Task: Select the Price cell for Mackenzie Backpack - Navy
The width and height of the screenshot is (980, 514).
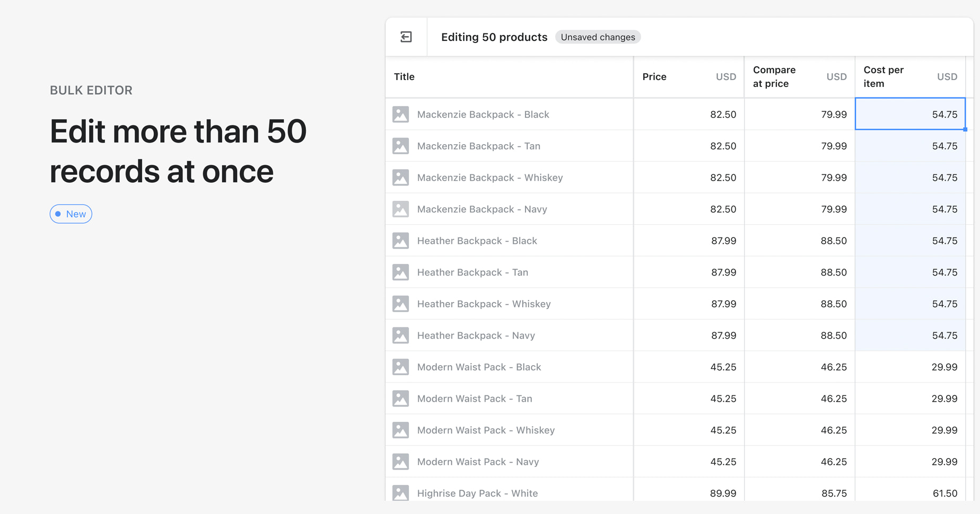Action: pyautogui.click(x=689, y=209)
